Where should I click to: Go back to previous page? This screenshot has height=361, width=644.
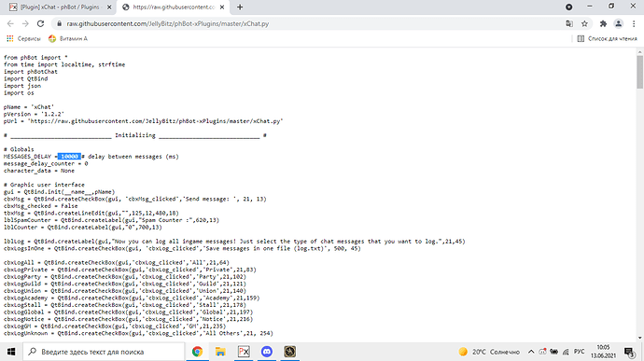[x=10, y=24]
